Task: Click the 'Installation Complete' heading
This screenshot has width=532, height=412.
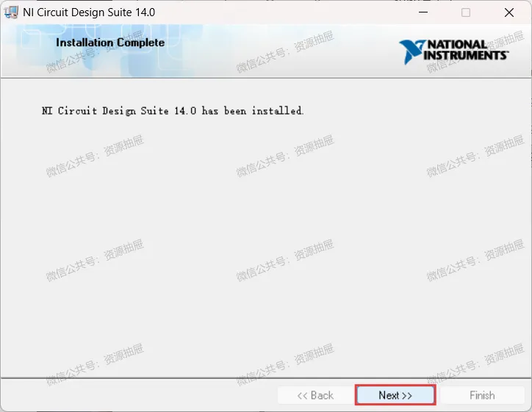Action: (x=110, y=43)
